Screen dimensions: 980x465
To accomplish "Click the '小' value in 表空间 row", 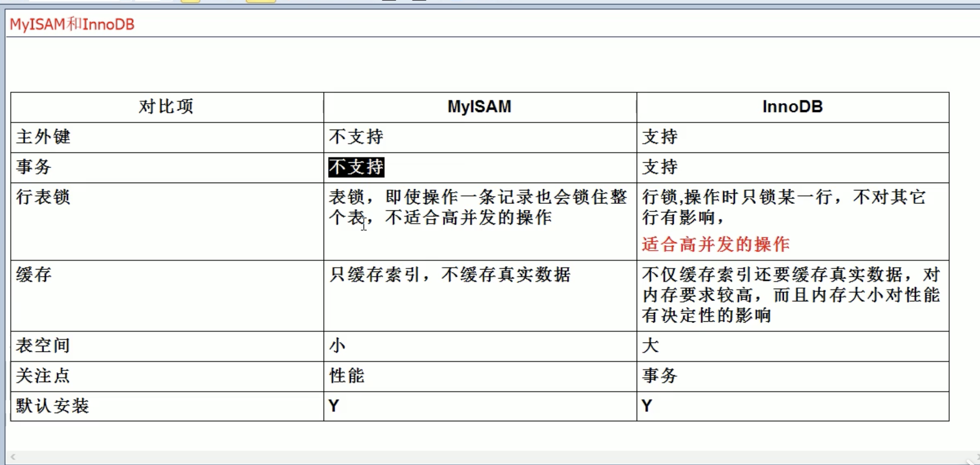I will [x=337, y=345].
